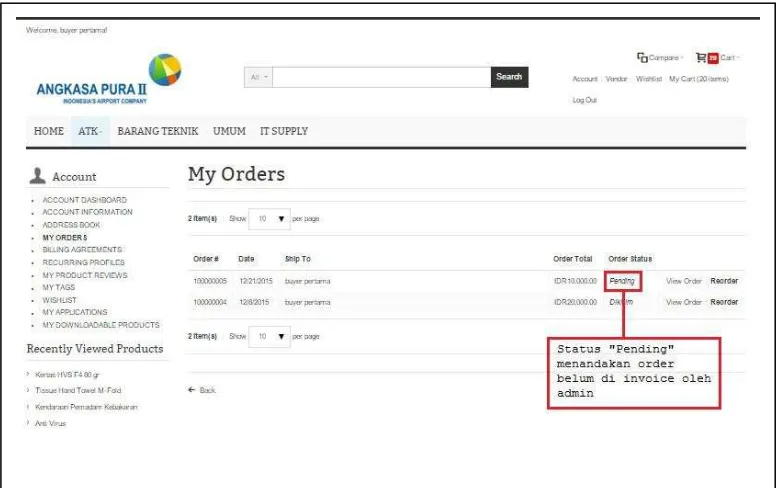The width and height of the screenshot is (780, 488).
Task: Click order number 100000004
Action: pos(210,302)
